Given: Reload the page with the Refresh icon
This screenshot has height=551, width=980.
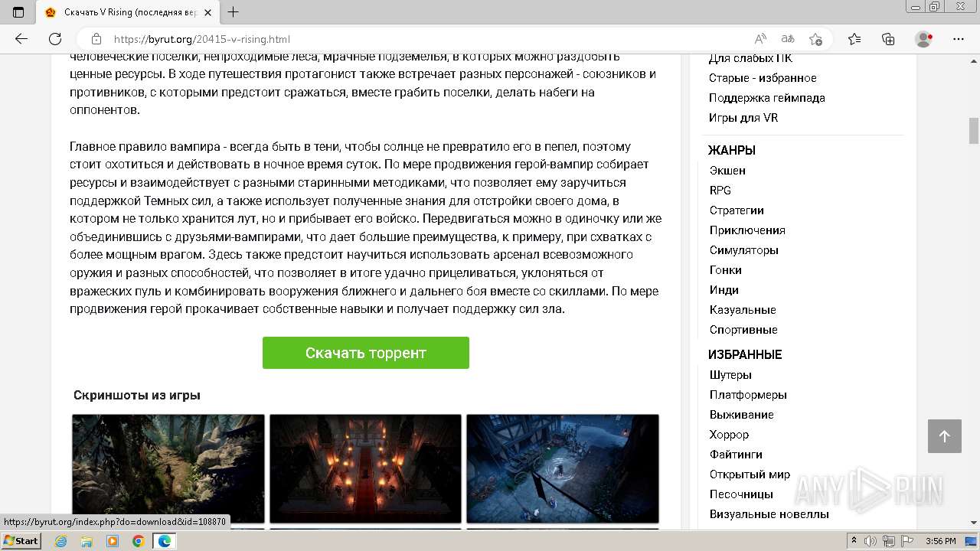Looking at the screenshot, I should click(x=55, y=39).
